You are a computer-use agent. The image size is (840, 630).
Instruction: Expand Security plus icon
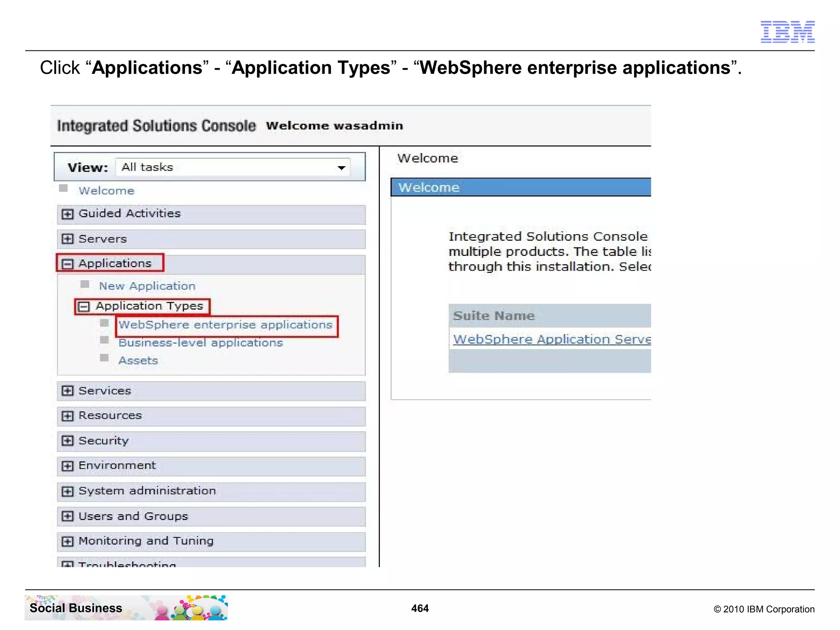pos(67,441)
